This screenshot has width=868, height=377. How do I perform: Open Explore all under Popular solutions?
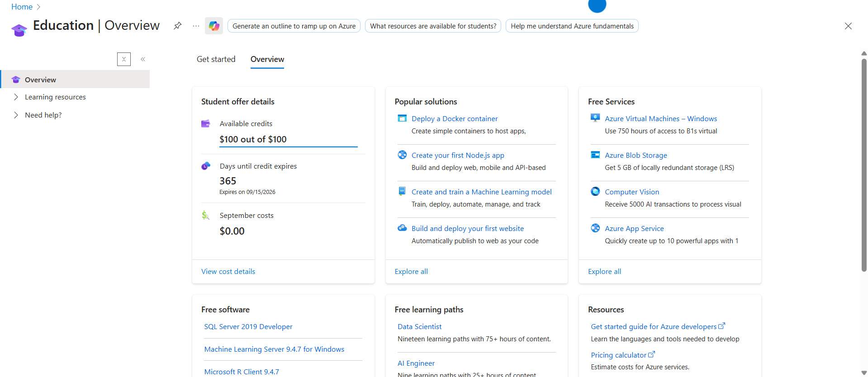pyautogui.click(x=411, y=272)
